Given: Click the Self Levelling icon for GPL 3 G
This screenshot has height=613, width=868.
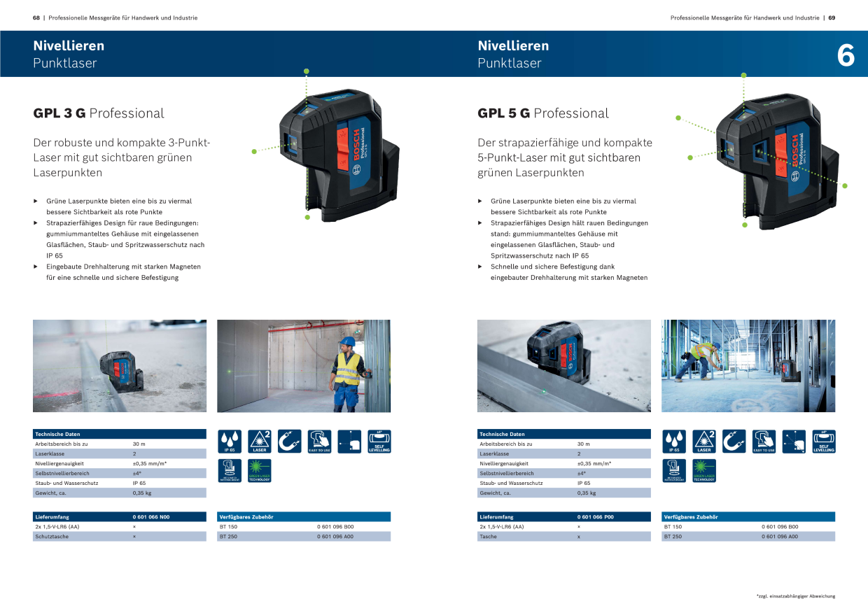Looking at the screenshot, I should pyautogui.click(x=379, y=442).
